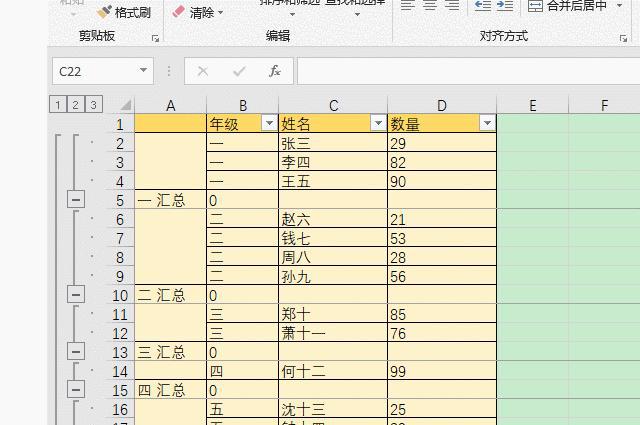640x425 pixels.
Task: Show outline level 1
Action: point(58,105)
